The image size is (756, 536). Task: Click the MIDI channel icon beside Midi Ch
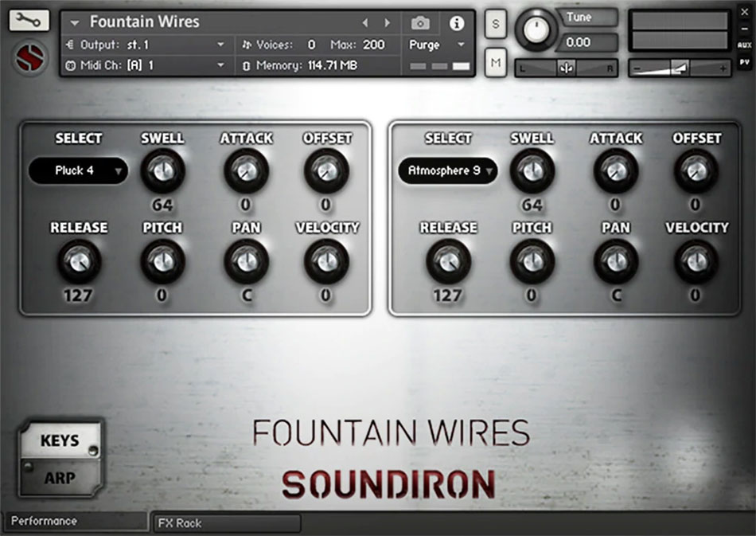pos(70,65)
